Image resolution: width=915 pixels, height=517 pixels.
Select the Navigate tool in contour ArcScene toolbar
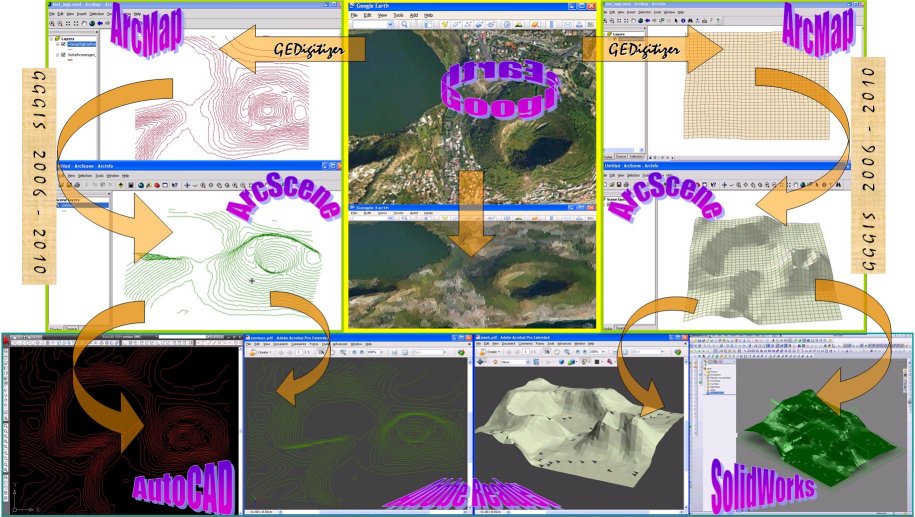click(187, 185)
